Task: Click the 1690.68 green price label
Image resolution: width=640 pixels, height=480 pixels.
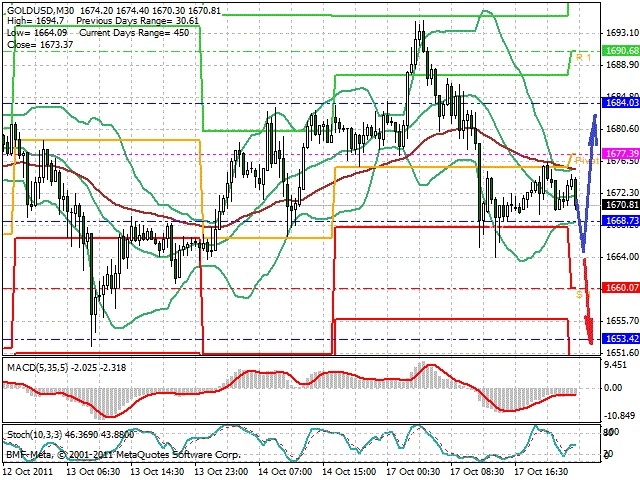Action: pyautogui.click(x=621, y=51)
